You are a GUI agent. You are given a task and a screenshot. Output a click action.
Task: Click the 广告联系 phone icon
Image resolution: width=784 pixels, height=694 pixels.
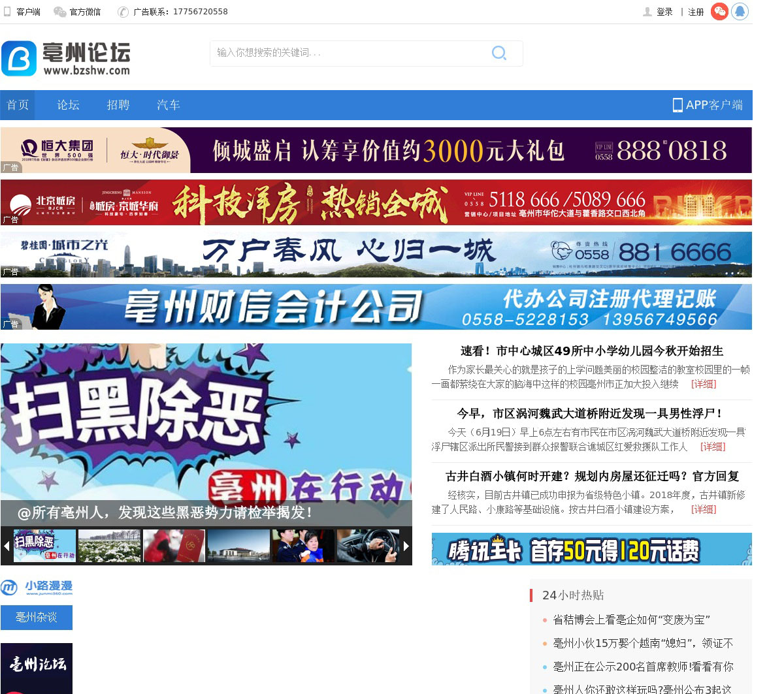(x=123, y=12)
